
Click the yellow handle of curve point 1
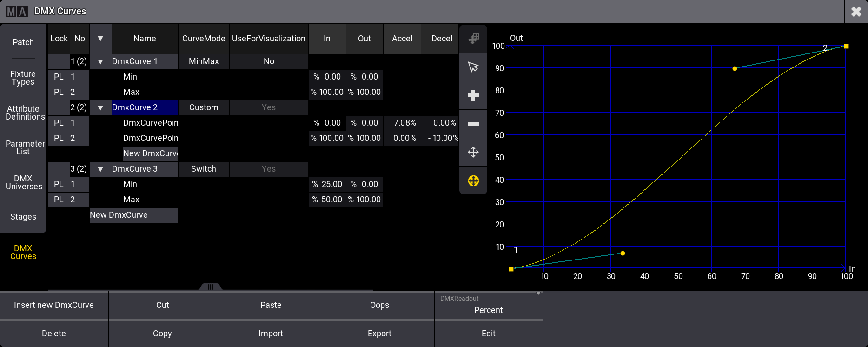click(x=623, y=254)
